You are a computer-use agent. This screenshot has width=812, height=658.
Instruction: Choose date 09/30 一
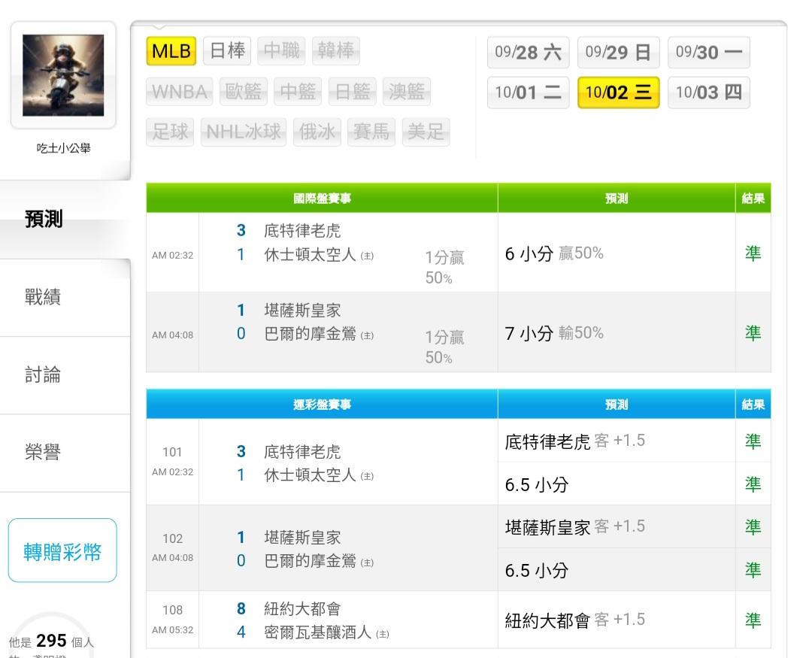point(709,53)
